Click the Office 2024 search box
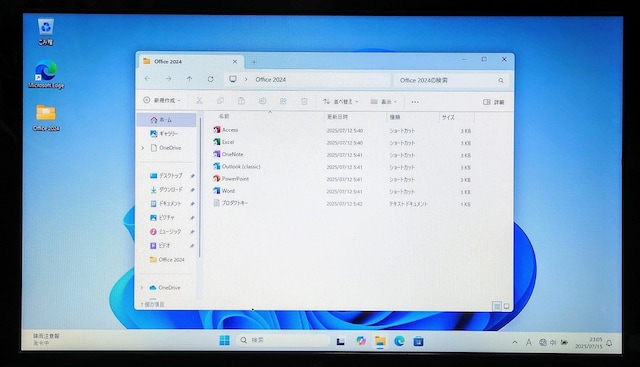Viewport: 640px width, 367px height. tap(451, 80)
